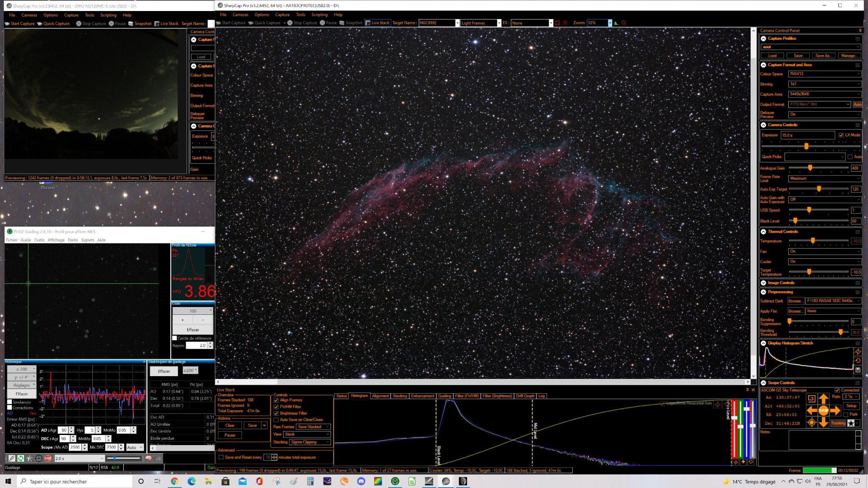Click the PHD2 connect equipment (USB plug) icon
Image resolution: width=868 pixels, height=488 pixels.
(11, 458)
